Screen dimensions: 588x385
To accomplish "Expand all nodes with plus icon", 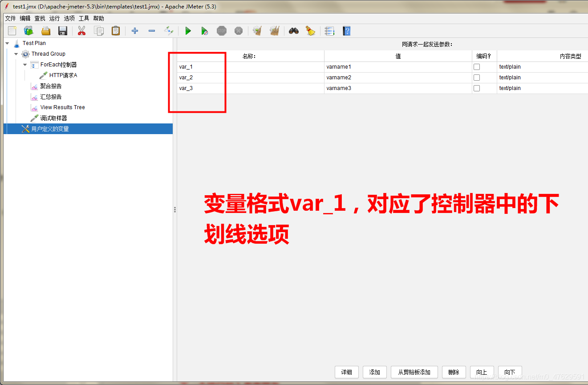I will [135, 31].
